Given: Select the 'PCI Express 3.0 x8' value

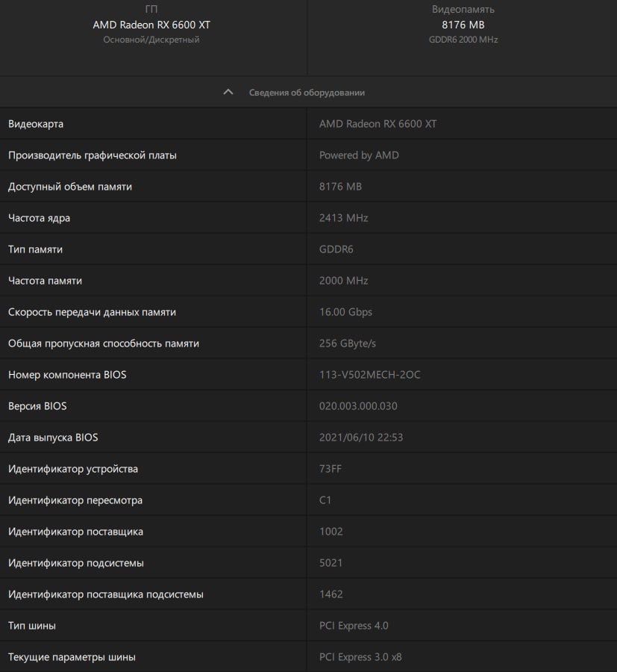Looking at the screenshot, I should point(360,657).
